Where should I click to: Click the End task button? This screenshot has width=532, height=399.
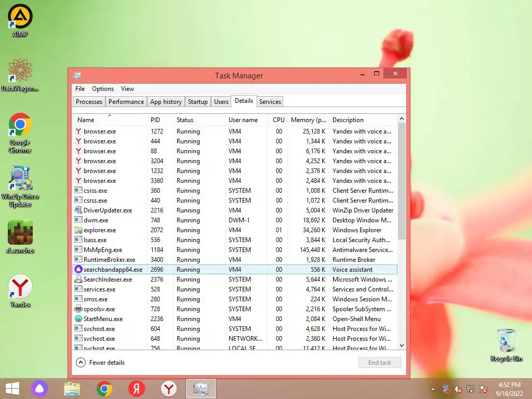(380, 362)
